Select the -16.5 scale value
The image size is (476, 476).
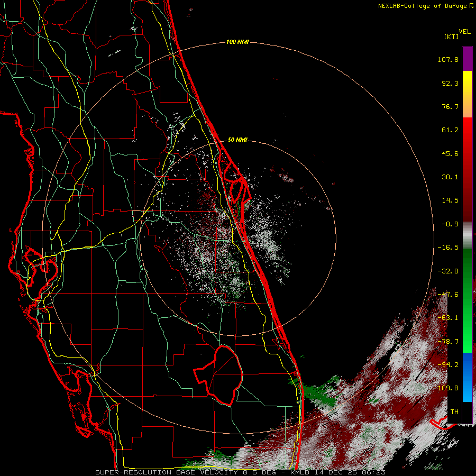[448, 248]
